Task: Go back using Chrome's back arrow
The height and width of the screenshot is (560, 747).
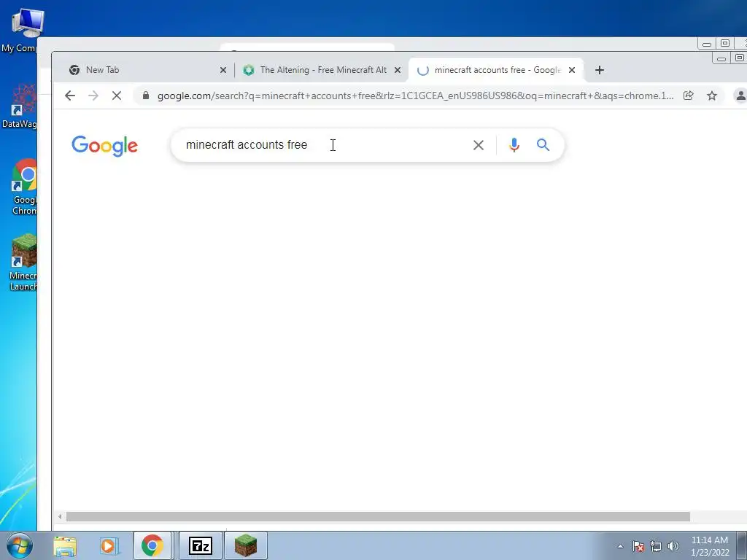Action: point(70,96)
